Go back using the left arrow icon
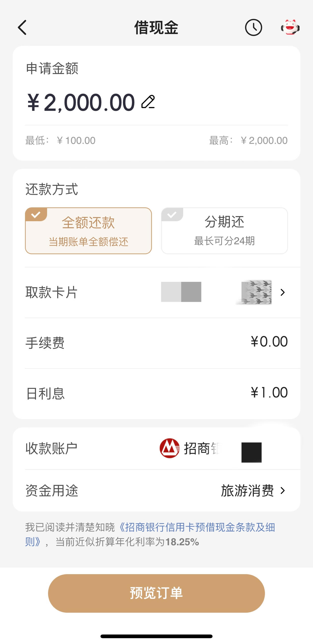The width and height of the screenshot is (313, 644). [x=22, y=27]
